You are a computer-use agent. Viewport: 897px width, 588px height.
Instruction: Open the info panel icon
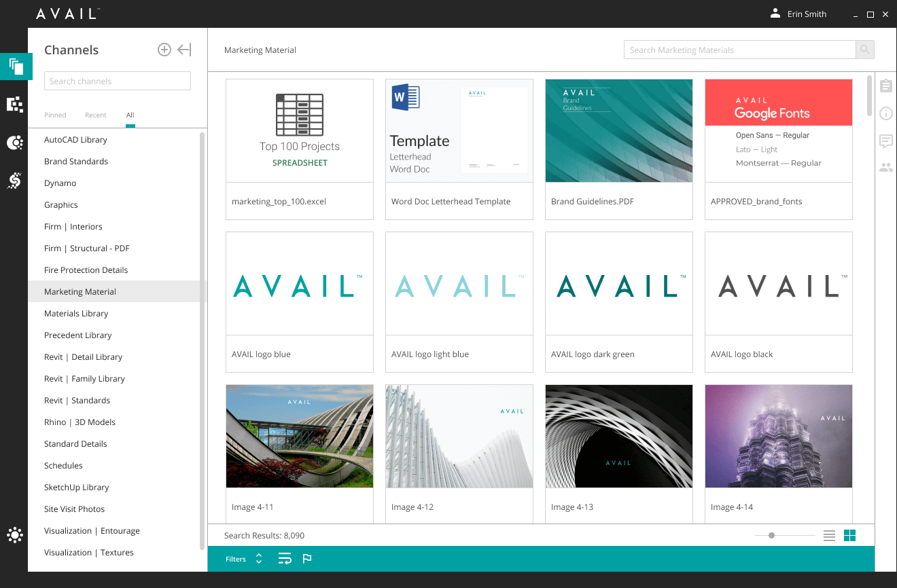point(885,113)
